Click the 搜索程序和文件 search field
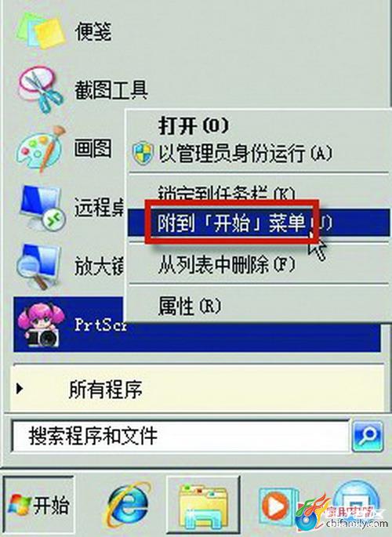This screenshot has width=392, height=537. tap(180, 437)
